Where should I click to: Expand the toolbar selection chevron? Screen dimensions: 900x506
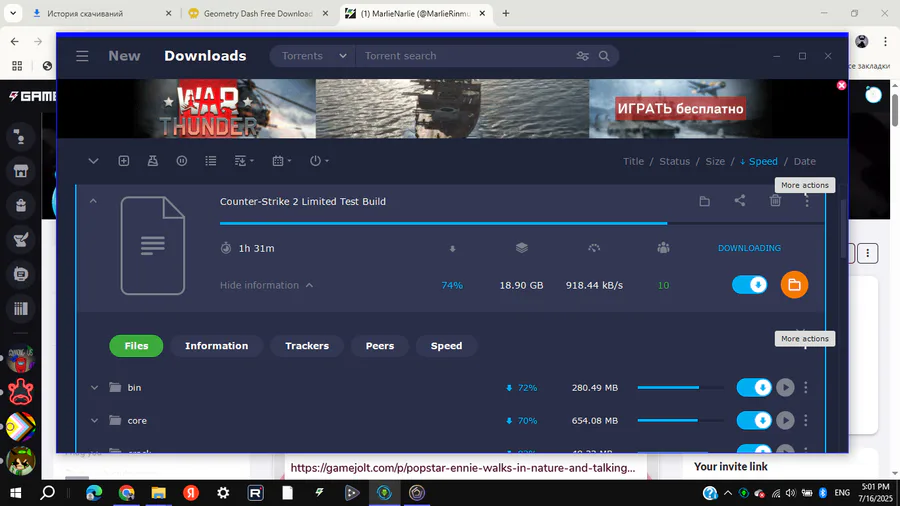93,161
